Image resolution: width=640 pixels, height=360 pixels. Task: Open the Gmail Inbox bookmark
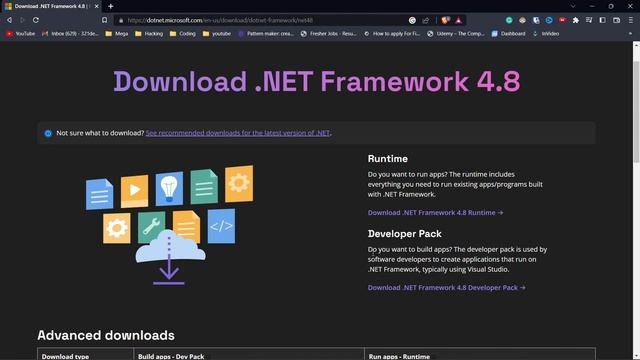click(x=70, y=33)
